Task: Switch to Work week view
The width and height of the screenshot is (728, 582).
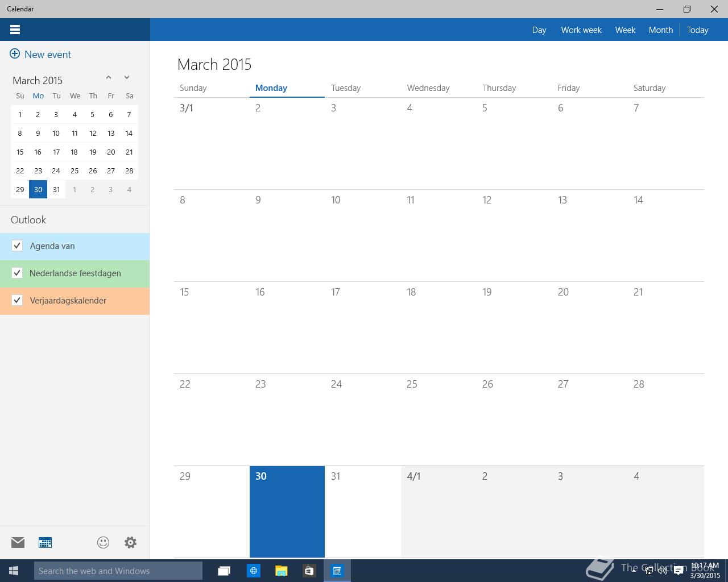Action: pos(581,30)
